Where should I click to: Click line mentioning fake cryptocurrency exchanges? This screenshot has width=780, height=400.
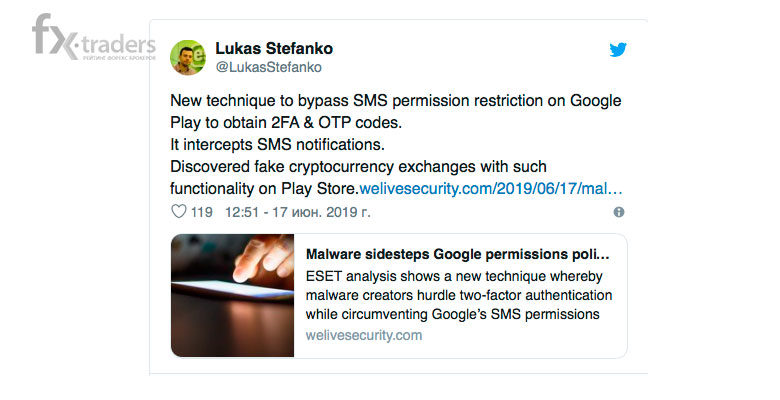358,167
